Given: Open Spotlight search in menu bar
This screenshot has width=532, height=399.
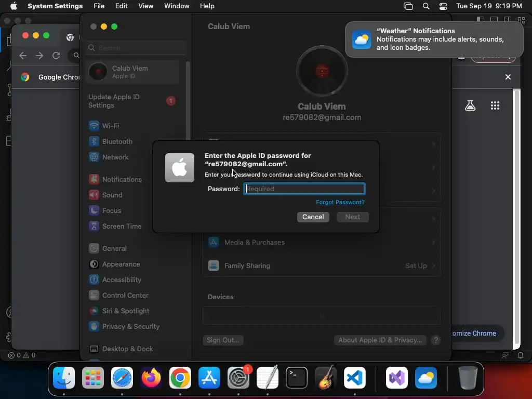Looking at the screenshot, I should 426,6.
